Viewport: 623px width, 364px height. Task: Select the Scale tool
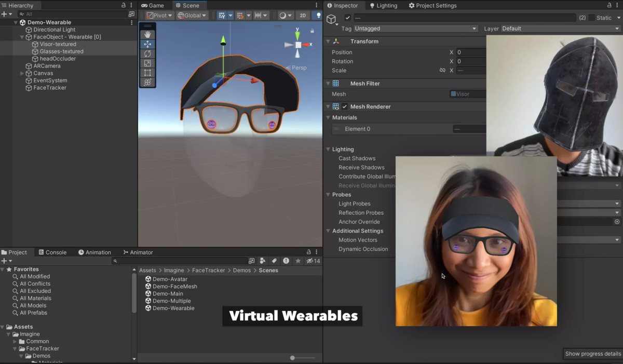(147, 63)
